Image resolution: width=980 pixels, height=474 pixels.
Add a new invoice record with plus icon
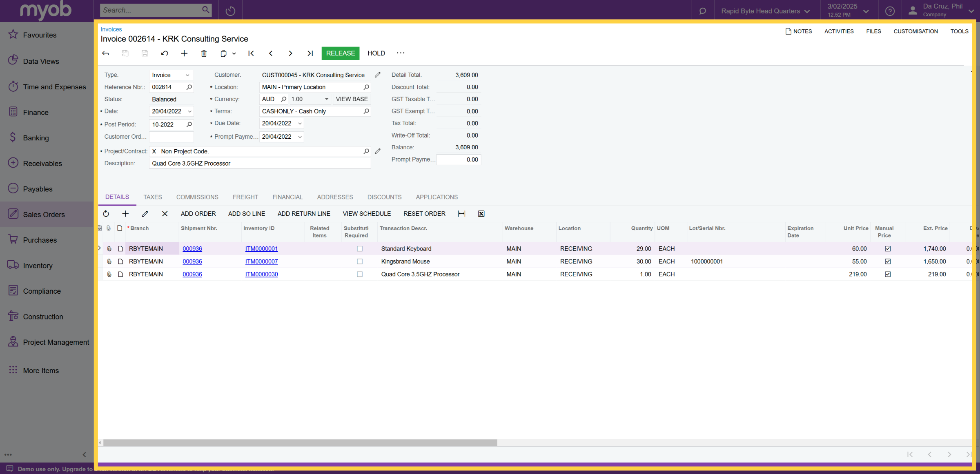pyautogui.click(x=184, y=53)
